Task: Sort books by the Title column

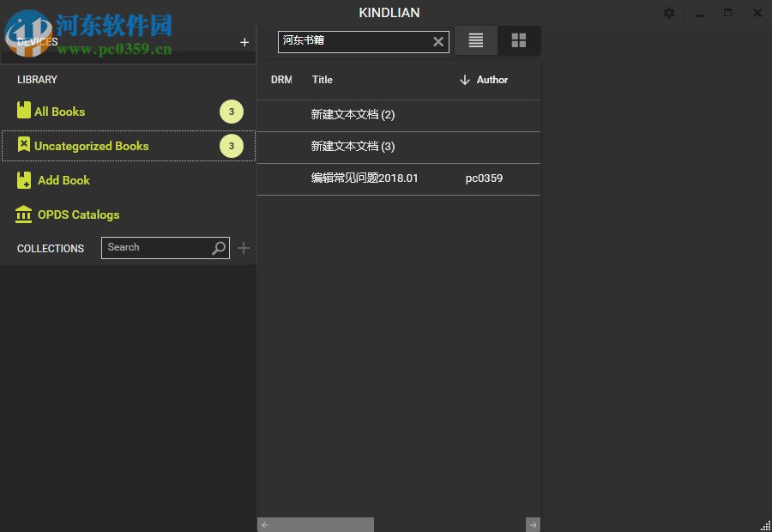Action: click(322, 80)
